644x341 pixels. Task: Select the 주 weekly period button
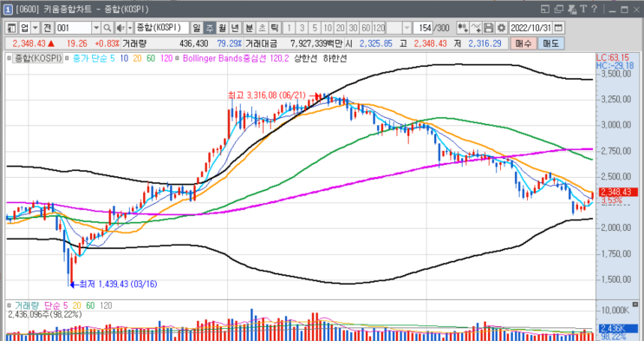click(x=210, y=28)
